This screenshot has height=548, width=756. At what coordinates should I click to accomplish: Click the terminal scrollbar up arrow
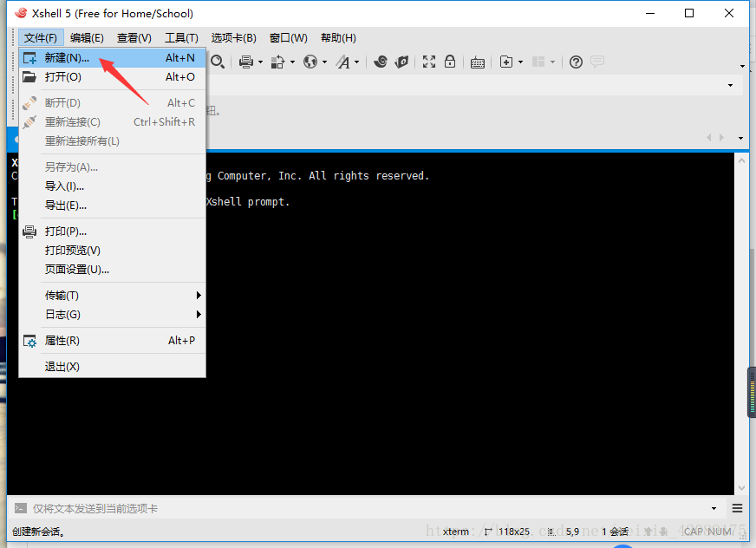[741, 160]
